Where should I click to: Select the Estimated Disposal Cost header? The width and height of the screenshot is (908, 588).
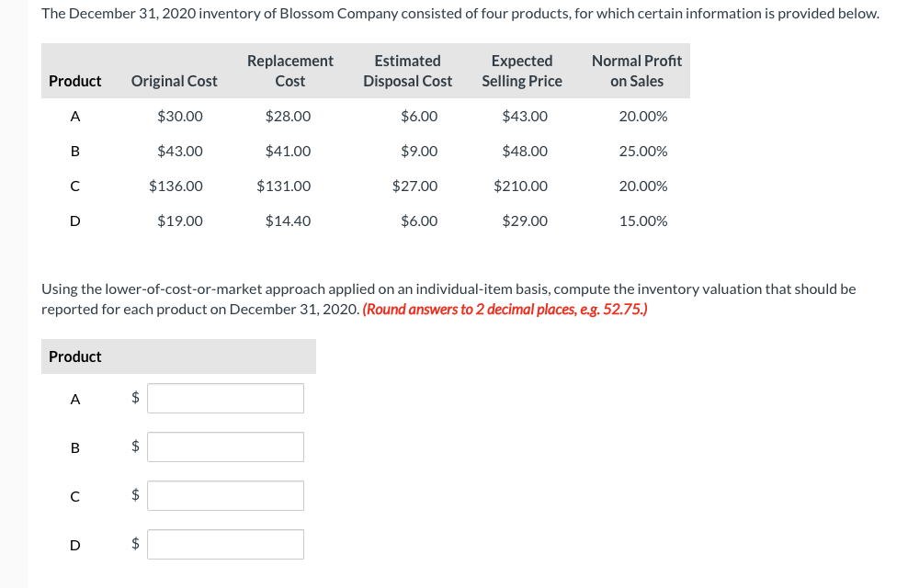pos(407,71)
